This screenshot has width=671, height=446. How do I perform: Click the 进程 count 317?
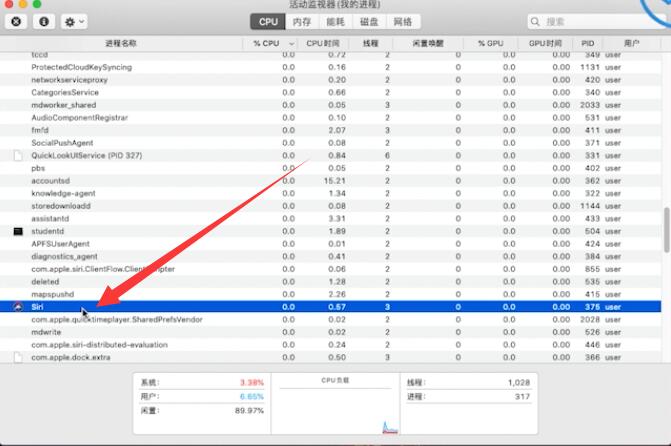pos(523,397)
